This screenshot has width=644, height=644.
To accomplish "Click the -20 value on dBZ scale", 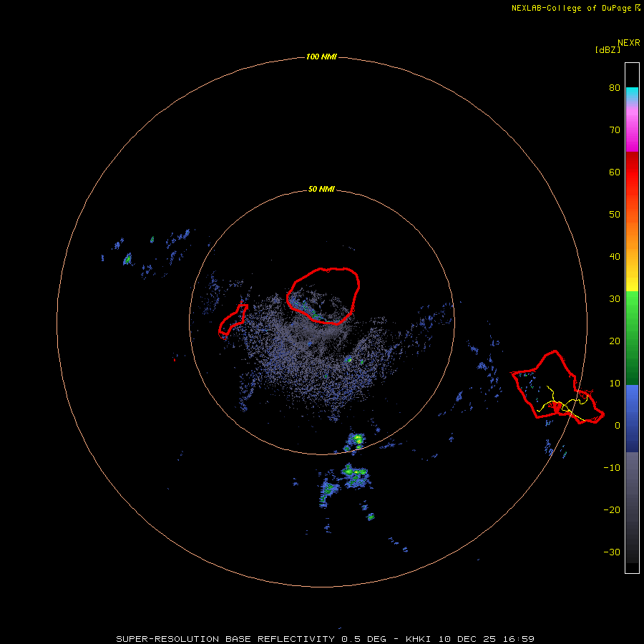I will pos(612,510).
